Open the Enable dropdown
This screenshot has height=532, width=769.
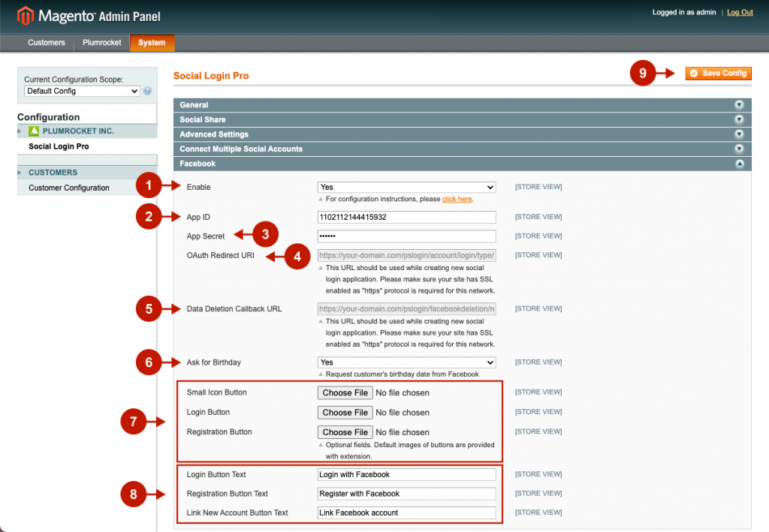406,187
